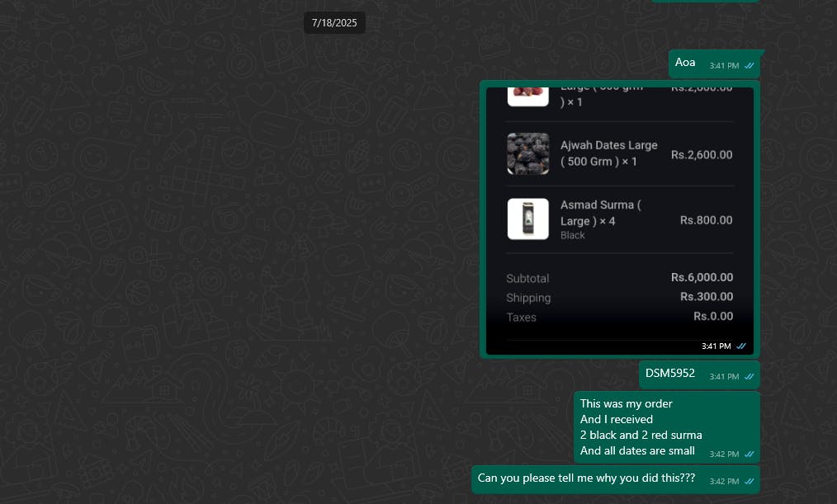Screen dimensions: 837x504
Task: Select the 'Aoa' message bubble
Action: click(x=715, y=64)
